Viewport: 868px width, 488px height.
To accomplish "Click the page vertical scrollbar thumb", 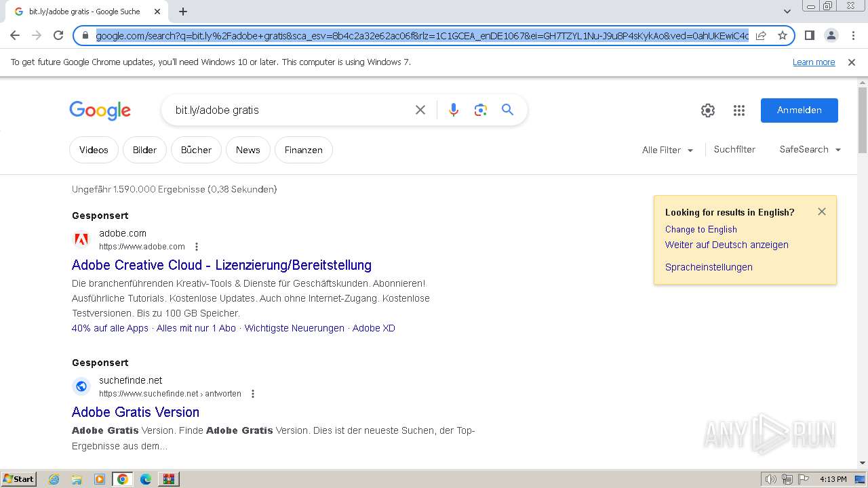I will 863,121.
